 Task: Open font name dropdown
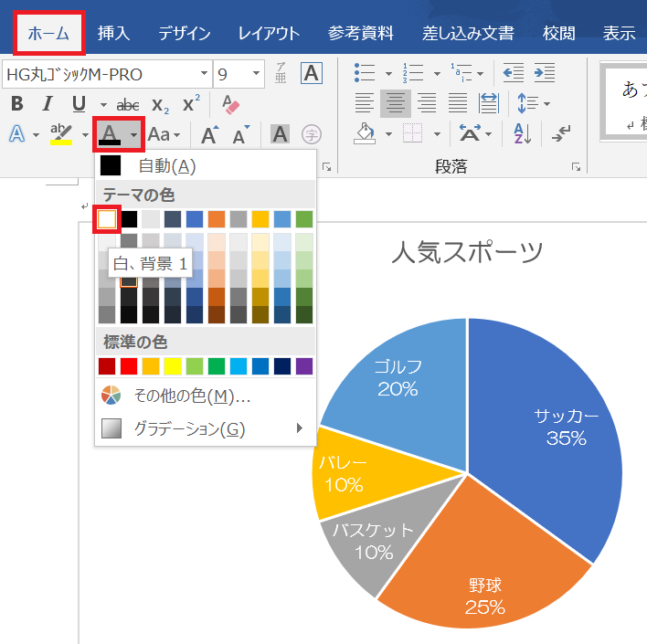[204, 73]
